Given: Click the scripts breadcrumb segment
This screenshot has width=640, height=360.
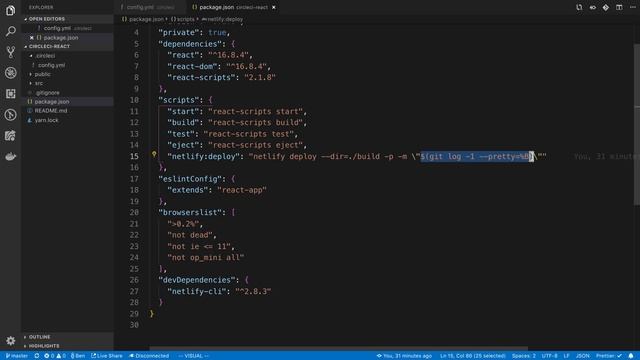Looking at the screenshot, I should click(x=182, y=19).
